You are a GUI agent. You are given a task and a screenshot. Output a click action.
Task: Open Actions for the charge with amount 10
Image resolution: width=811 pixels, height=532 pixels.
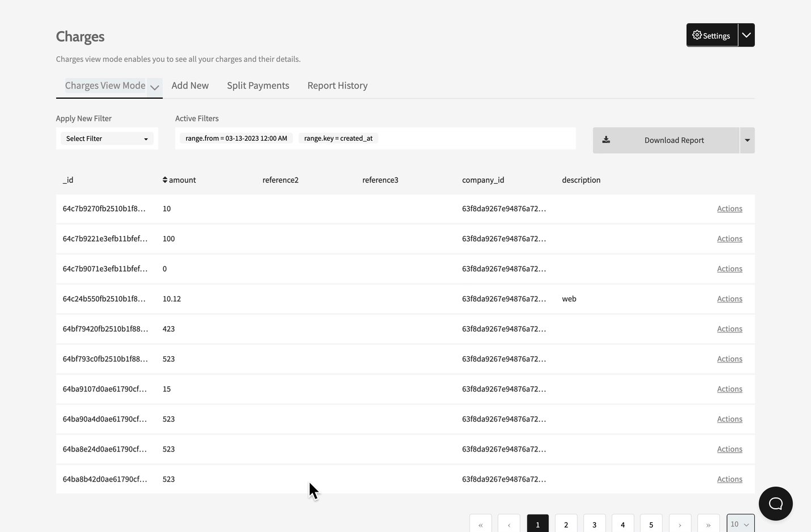pyautogui.click(x=729, y=209)
